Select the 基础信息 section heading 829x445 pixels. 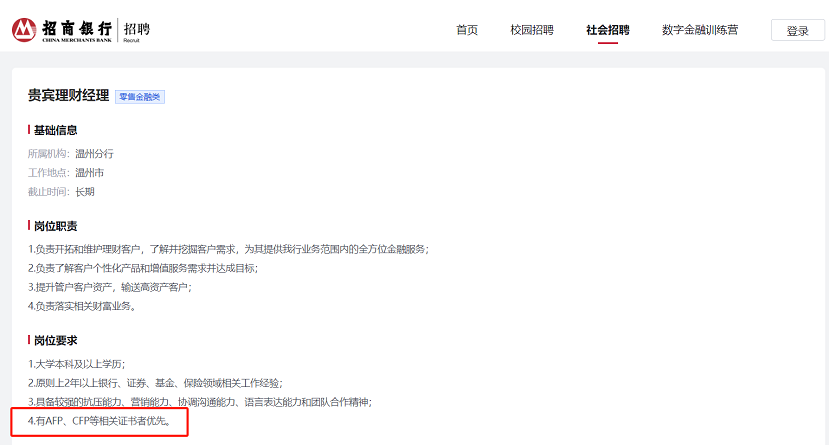[56, 130]
